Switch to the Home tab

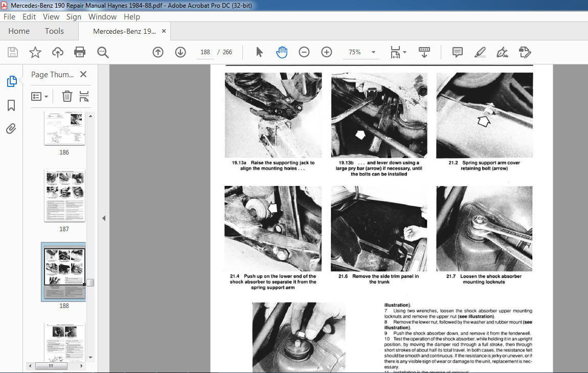coord(19,31)
